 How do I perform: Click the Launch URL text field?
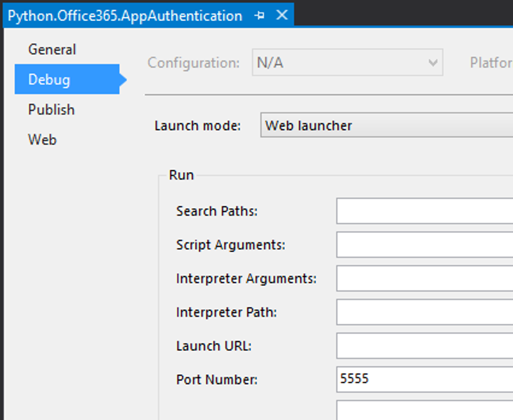click(x=424, y=346)
